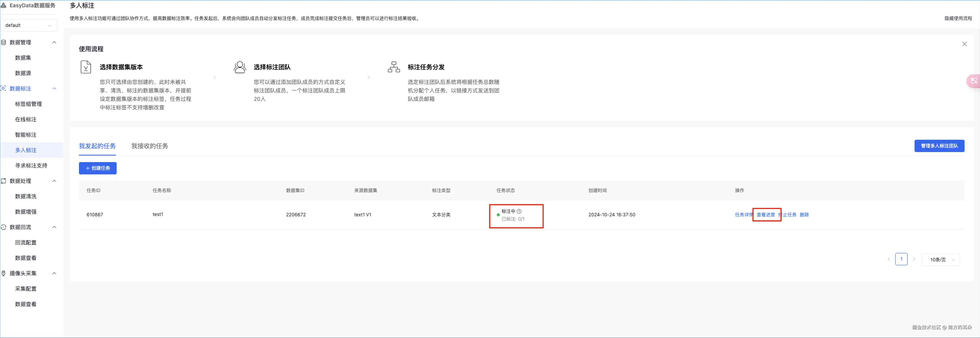
Task: Click 查看进度 link for task test1
Action: (766, 215)
